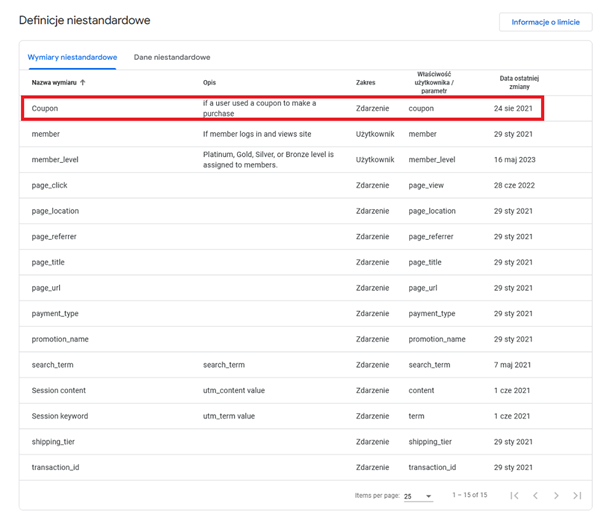Select the page_click dimension entry
The width and height of the screenshot is (604, 524).
pyautogui.click(x=50, y=185)
